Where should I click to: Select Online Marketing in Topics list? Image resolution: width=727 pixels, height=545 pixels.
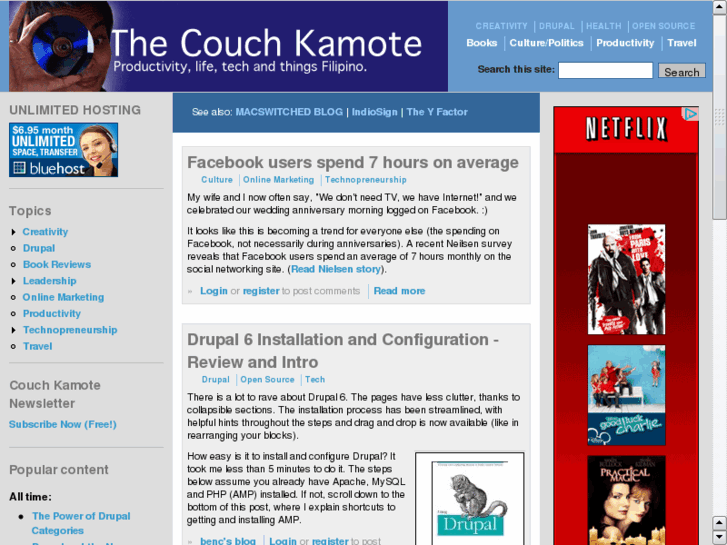point(64,297)
